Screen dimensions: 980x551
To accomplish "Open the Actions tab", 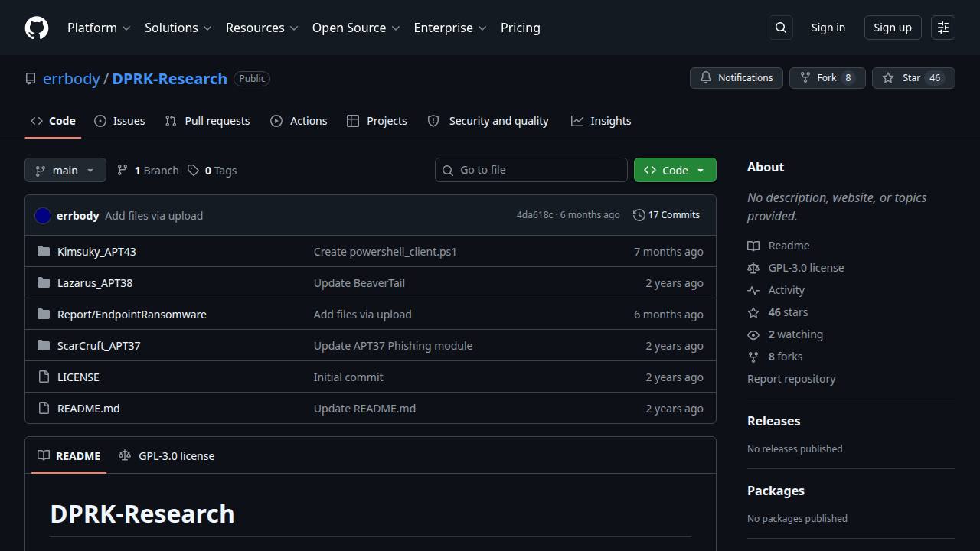I will (x=299, y=121).
